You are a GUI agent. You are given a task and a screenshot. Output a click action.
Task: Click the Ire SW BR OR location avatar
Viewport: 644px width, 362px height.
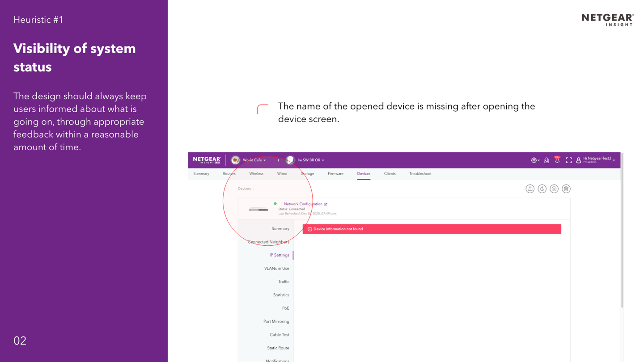pos(290,160)
